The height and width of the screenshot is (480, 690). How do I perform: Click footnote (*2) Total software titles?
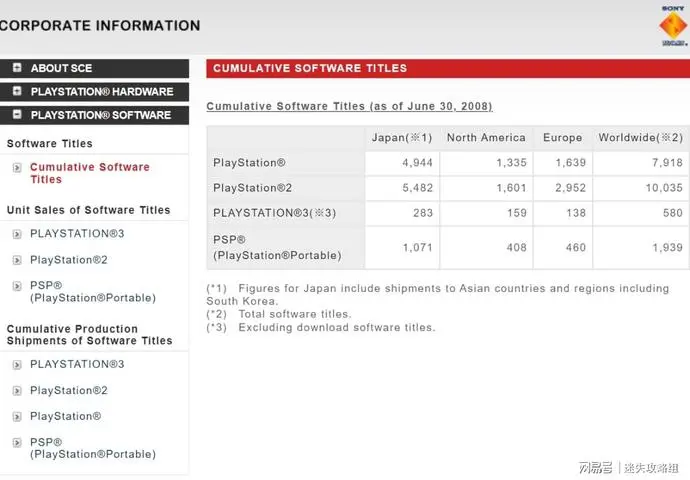(x=279, y=314)
